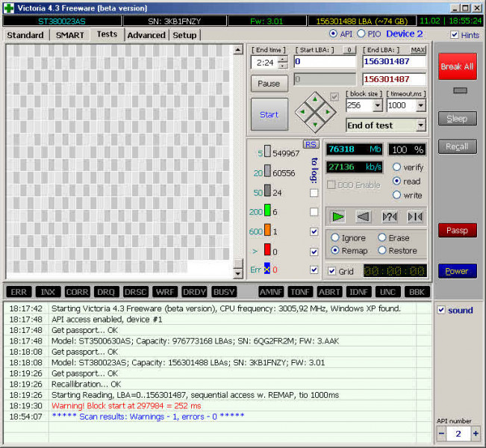
Task: Click the MAX end LBA button
Action: click(418, 49)
